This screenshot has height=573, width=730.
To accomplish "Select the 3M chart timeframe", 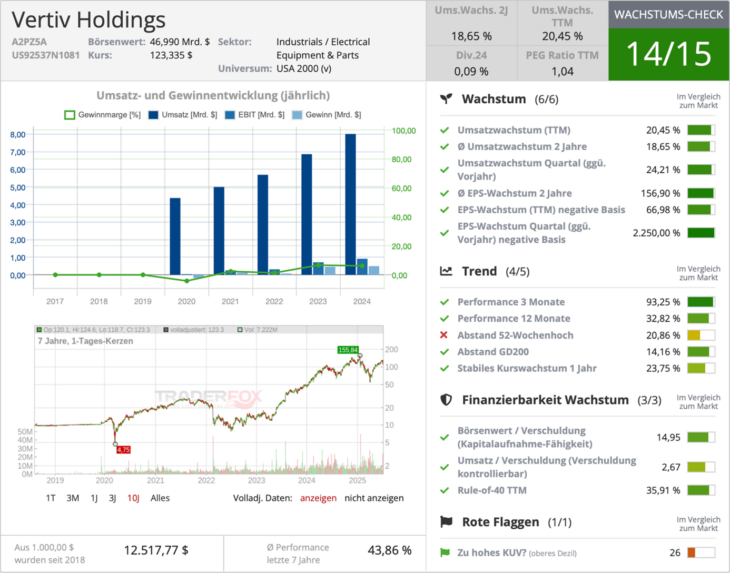I will click(x=73, y=498).
